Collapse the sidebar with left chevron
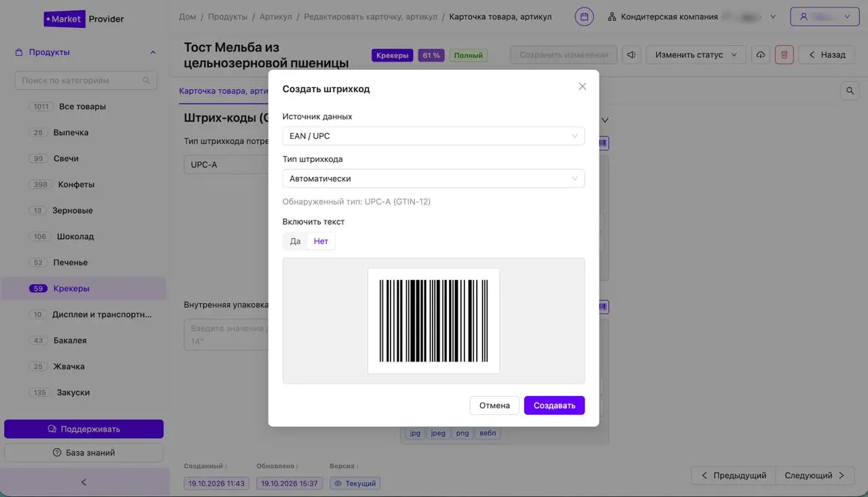The height and width of the screenshot is (497, 868). [83, 482]
